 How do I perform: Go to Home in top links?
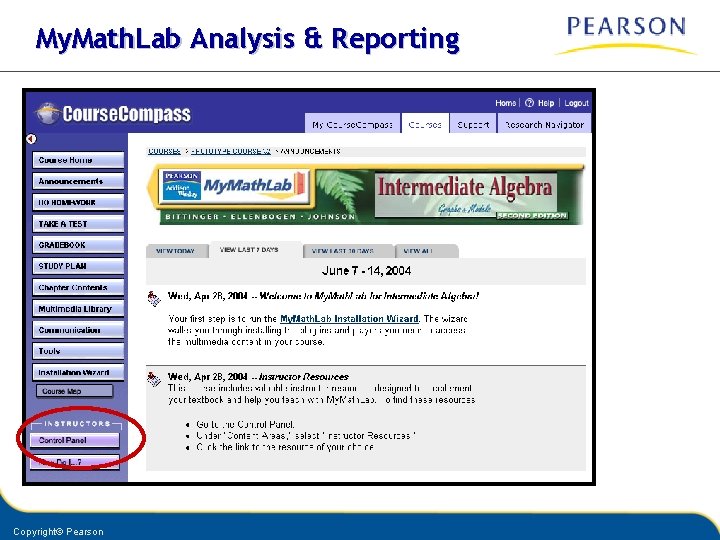506,103
